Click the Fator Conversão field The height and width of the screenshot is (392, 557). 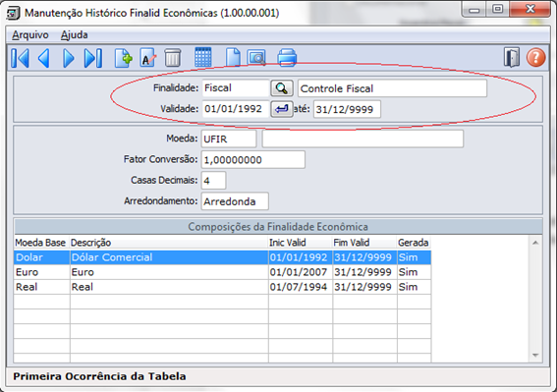(x=252, y=159)
